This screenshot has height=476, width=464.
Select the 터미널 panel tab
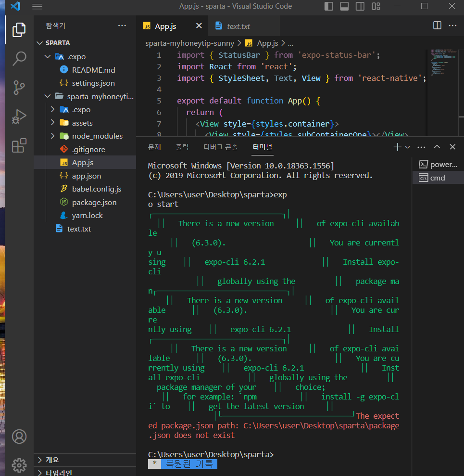point(263,147)
